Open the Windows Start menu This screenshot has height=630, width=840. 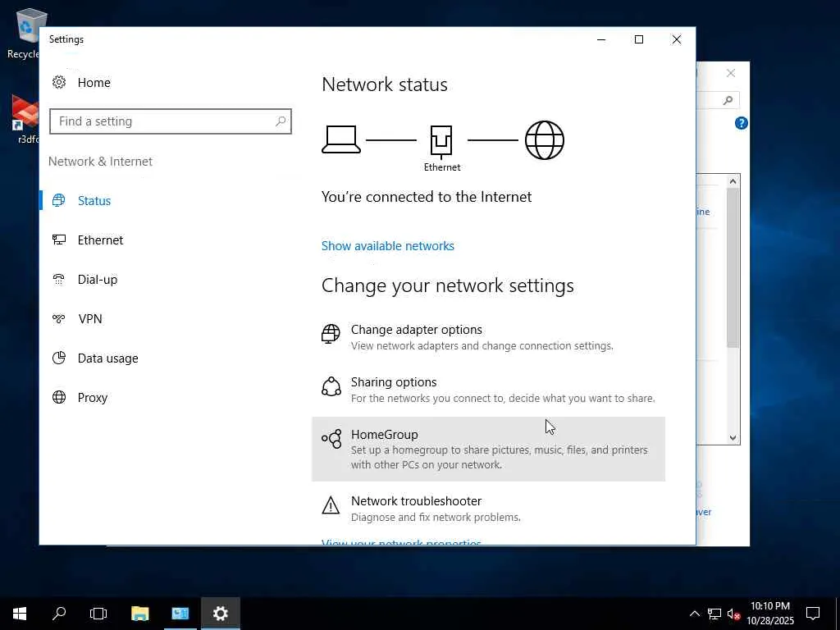point(20,614)
